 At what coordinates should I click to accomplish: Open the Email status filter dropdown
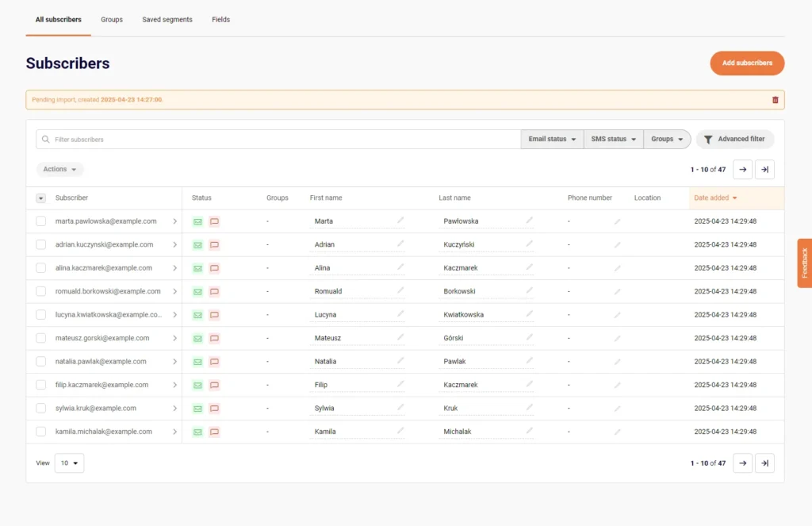[x=552, y=139]
